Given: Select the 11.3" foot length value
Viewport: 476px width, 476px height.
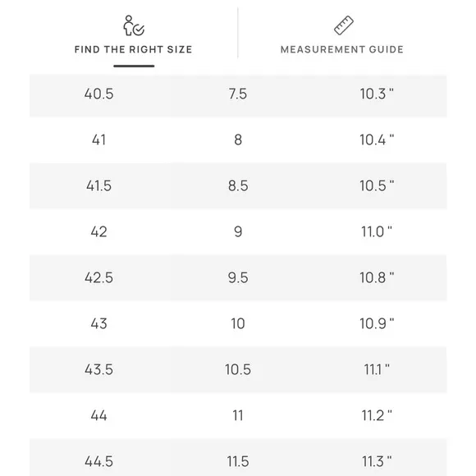Looking at the screenshot, I should point(377,461).
